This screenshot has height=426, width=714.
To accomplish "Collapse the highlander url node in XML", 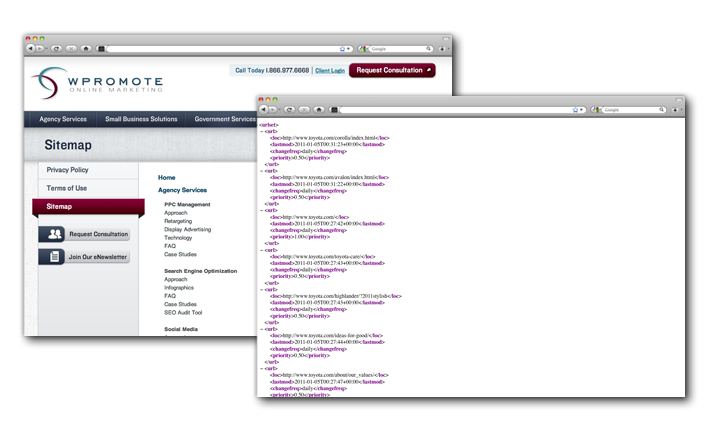I will pyautogui.click(x=261, y=289).
